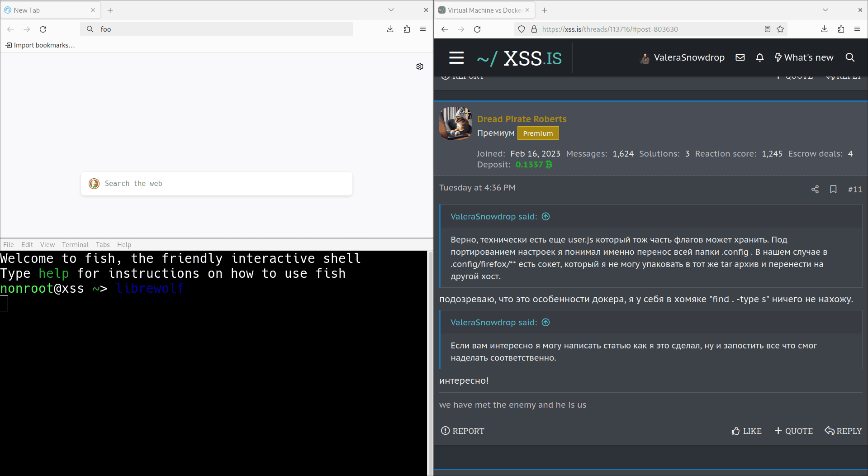Open the terminal Tabs menu

coord(103,245)
